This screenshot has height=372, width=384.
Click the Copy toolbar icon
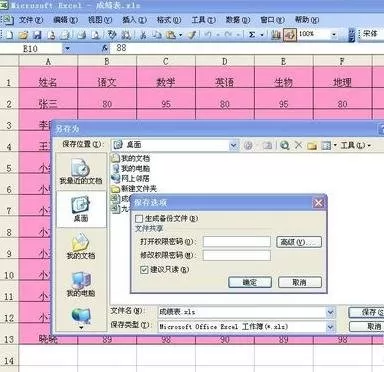[x=157, y=35]
